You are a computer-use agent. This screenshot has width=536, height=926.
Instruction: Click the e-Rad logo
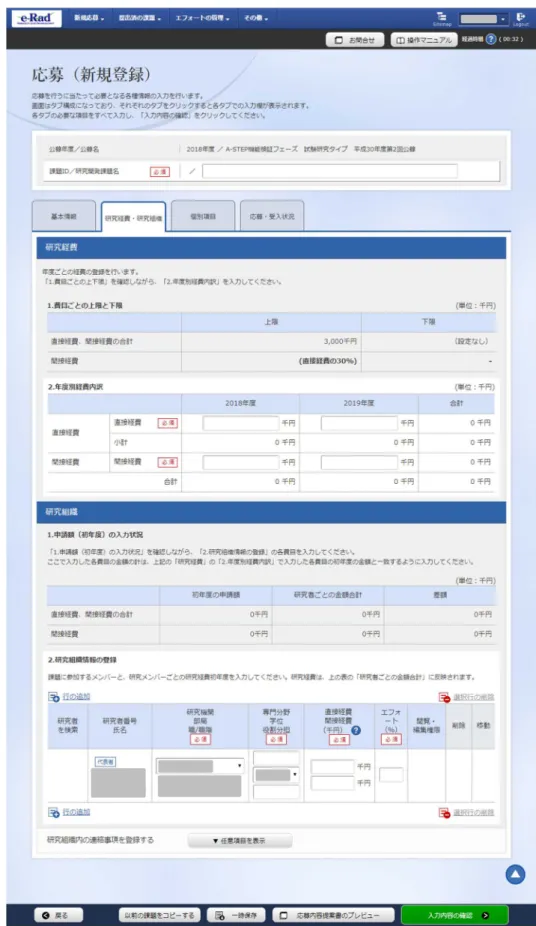(36, 18)
